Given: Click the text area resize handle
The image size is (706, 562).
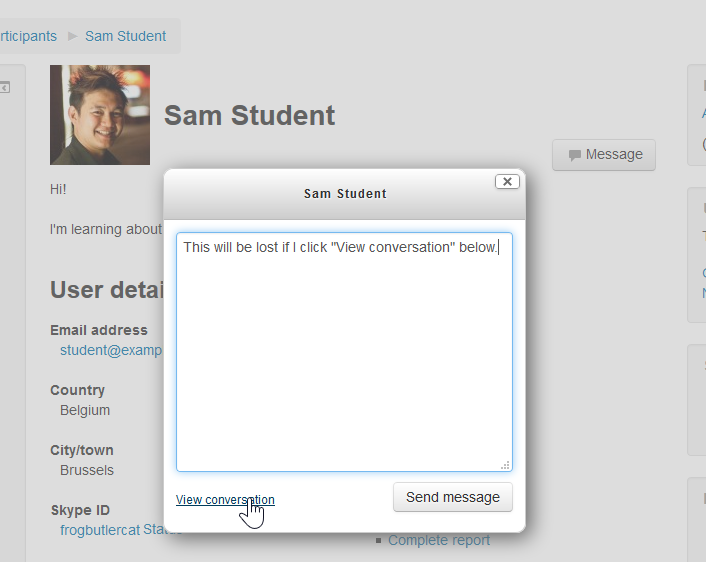Looking at the screenshot, I should (505, 465).
